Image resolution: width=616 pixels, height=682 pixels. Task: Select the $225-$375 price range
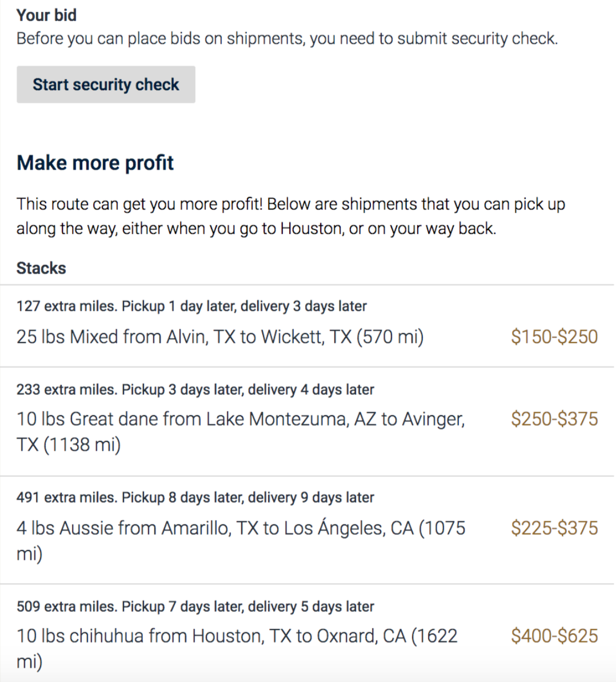554,528
